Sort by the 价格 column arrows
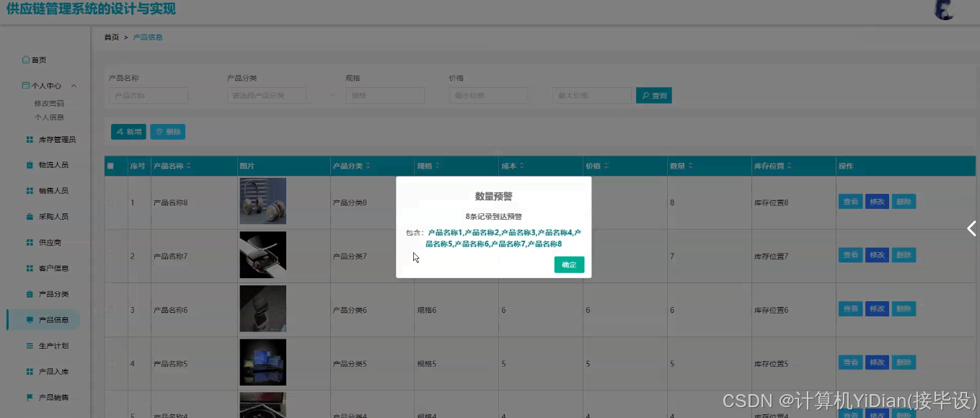 click(606, 166)
